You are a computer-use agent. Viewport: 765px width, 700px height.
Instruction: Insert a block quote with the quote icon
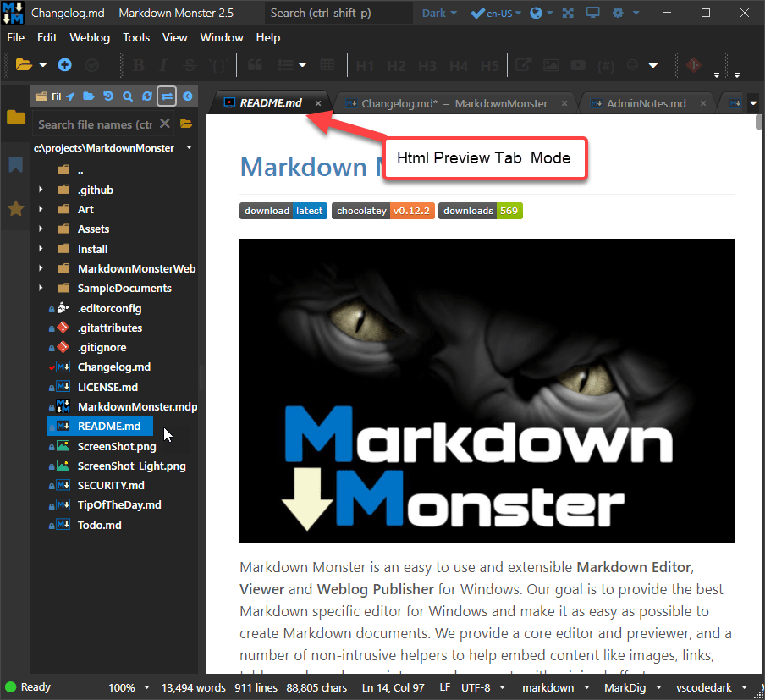click(x=255, y=65)
